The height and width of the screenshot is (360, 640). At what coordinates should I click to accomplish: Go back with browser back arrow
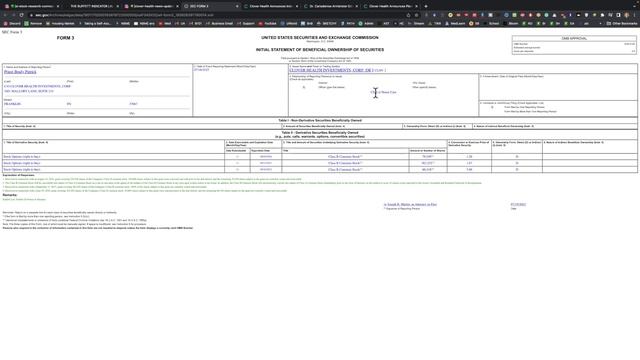pos(5,15)
